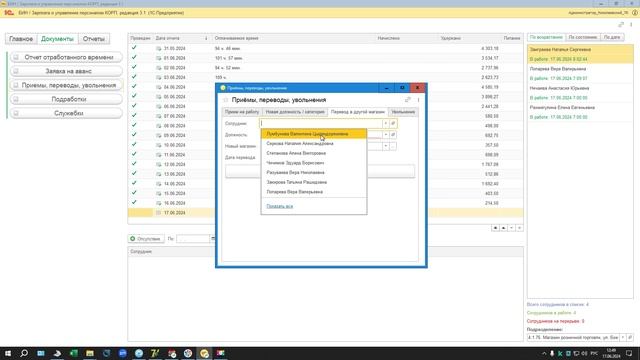
Task: Click into the Сотрудник input field
Action: [x=321, y=123]
